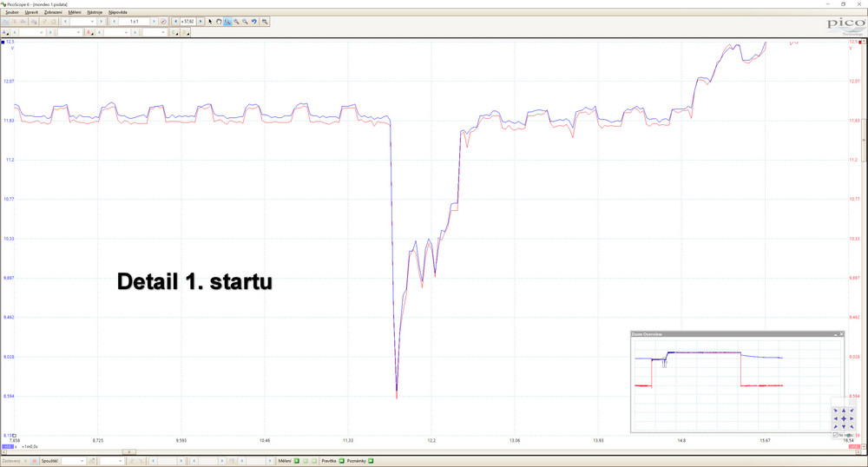Open the Měření menu
868x467 pixels.
[x=73, y=12]
